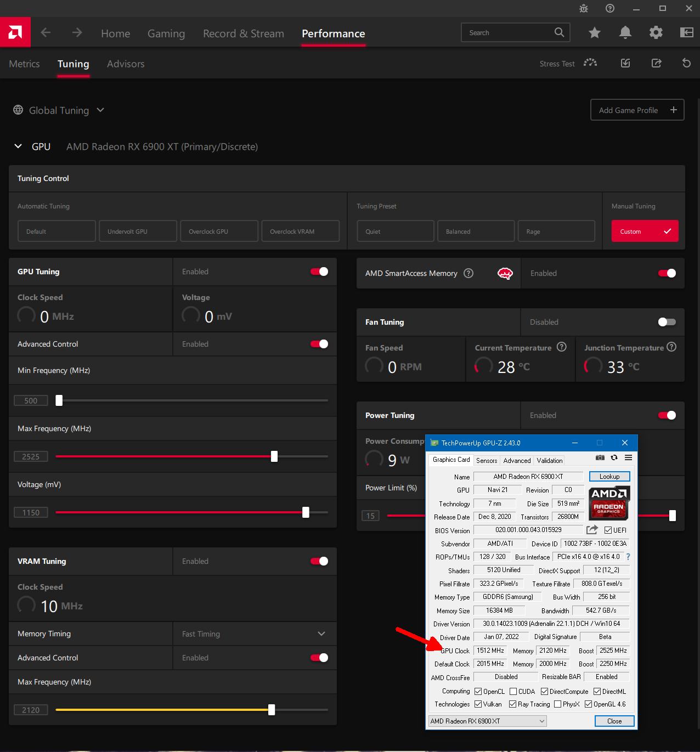Click the export tuning profile icon

click(x=656, y=63)
